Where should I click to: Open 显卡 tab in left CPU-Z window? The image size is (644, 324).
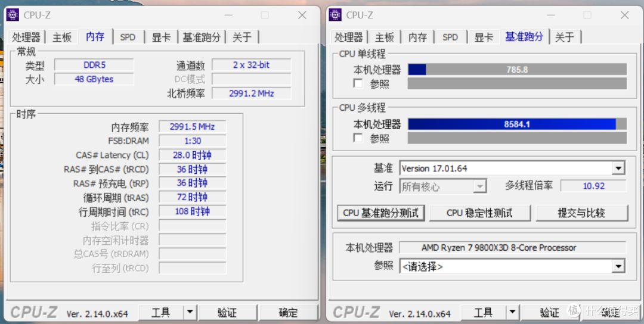(161, 38)
